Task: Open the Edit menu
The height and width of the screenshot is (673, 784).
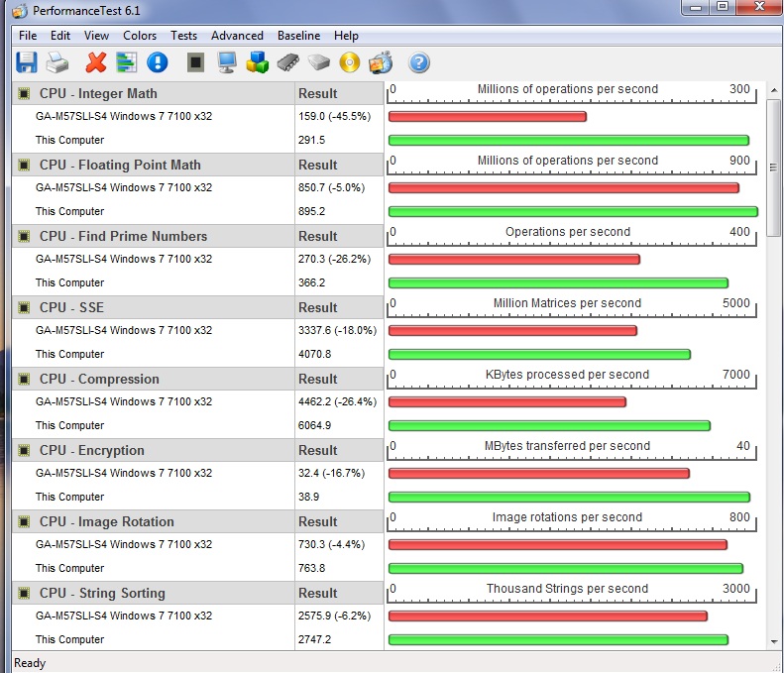Action: (60, 36)
